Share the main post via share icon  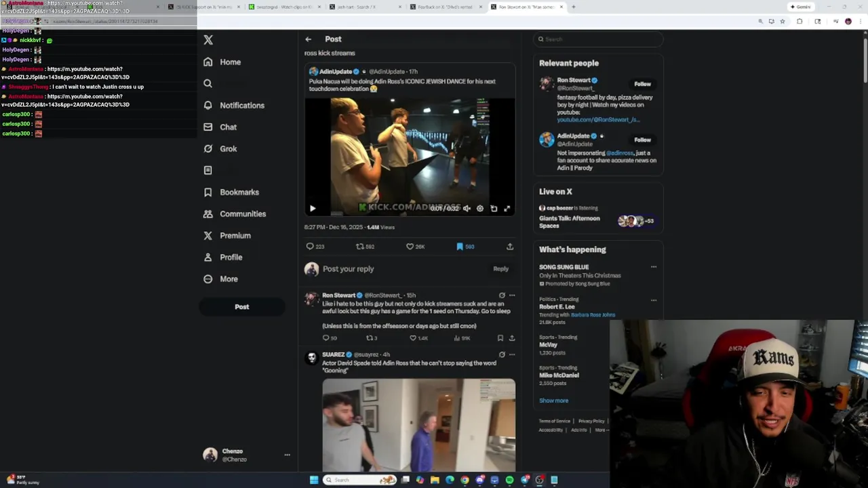pos(510,247)
